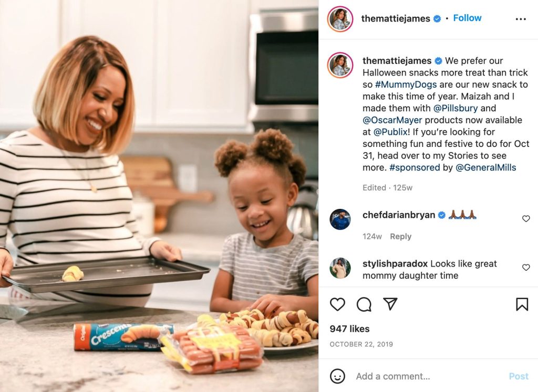Open chefdarianbryan's profile avatar
The height and width of the screenshot is (392, 538).
(x=340, y=219)
